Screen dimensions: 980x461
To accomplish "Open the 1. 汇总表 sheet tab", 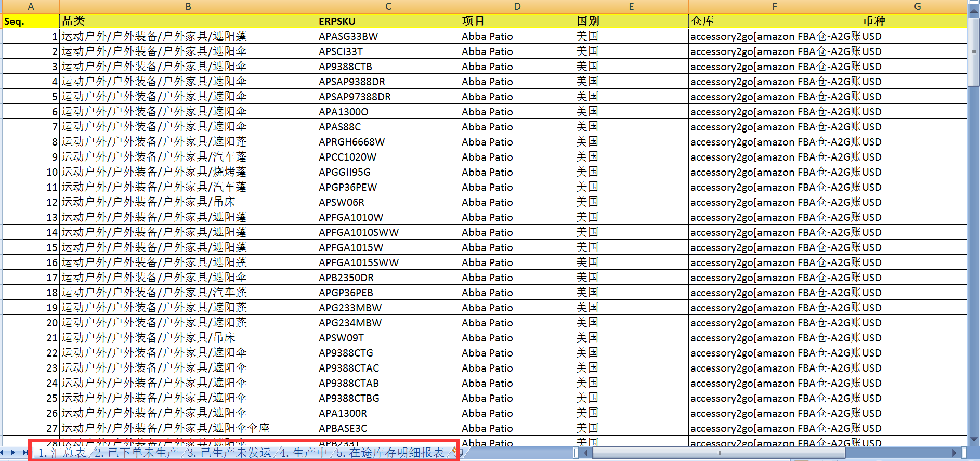I will (x=61, y=453).
